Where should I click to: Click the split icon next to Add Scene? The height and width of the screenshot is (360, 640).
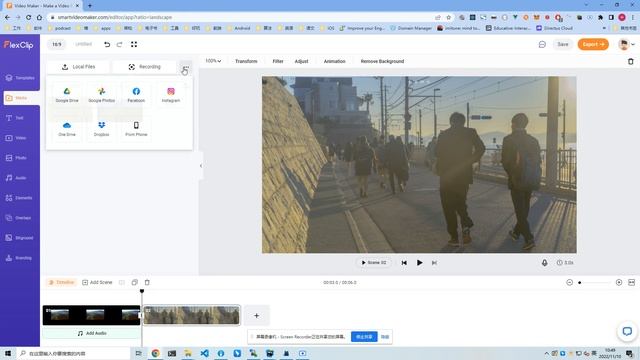pos(122,282)
